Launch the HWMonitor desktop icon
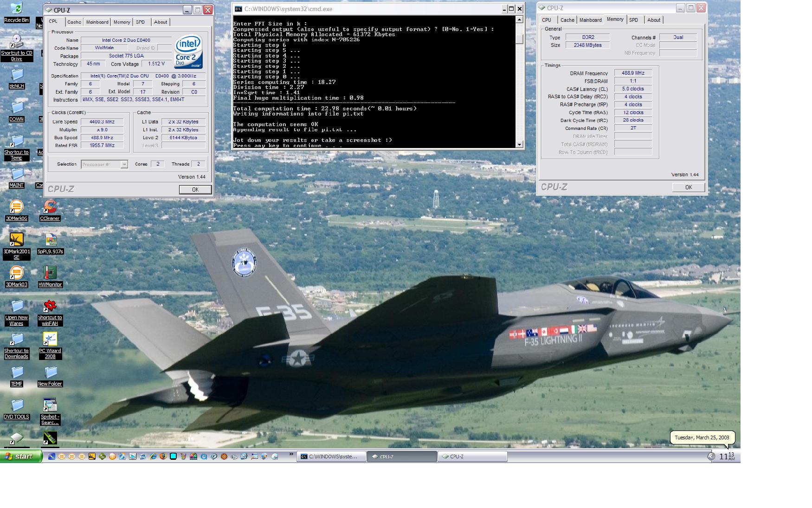The height and width of the screenshot is (508, 812). [x=50, y=277]
